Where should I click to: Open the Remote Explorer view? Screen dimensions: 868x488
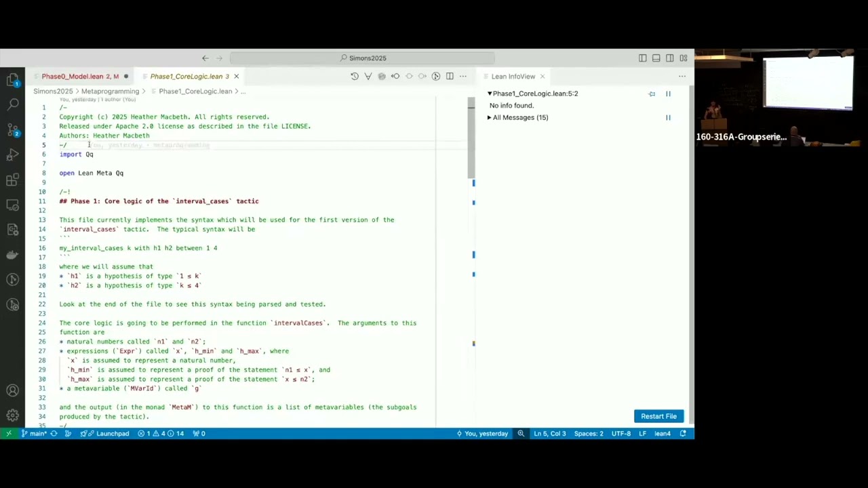coord(12,205)
